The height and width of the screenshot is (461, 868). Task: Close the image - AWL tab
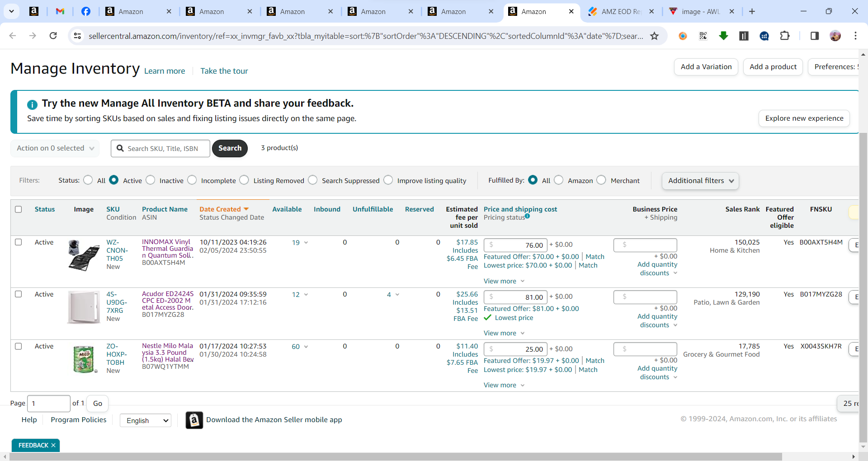(732, 11)
